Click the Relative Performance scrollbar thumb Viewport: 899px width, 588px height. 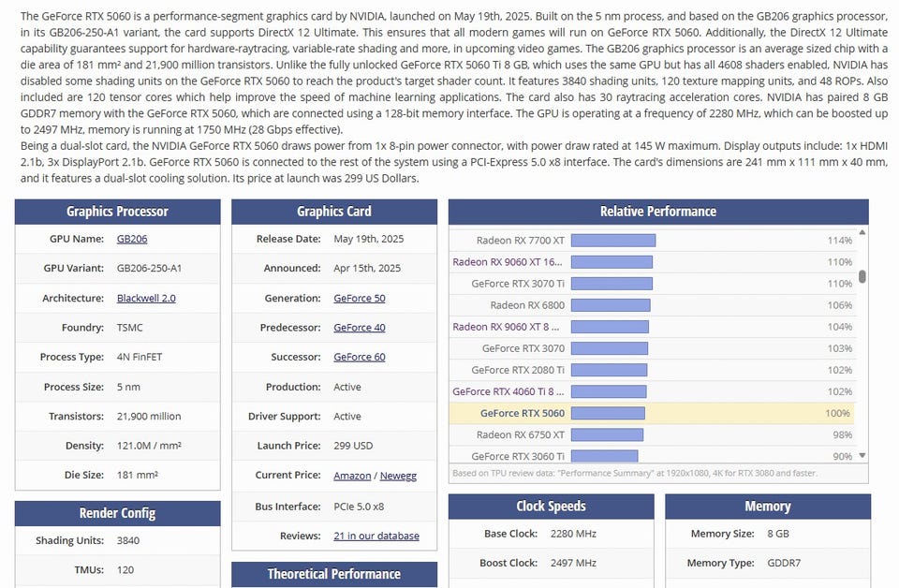(x=862, y=276)
